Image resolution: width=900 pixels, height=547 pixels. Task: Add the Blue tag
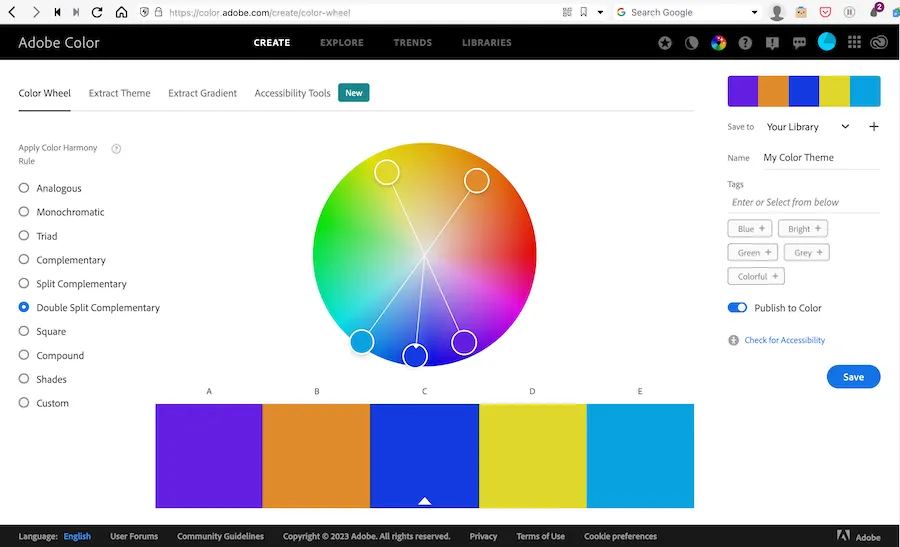[x=750, y=228]
